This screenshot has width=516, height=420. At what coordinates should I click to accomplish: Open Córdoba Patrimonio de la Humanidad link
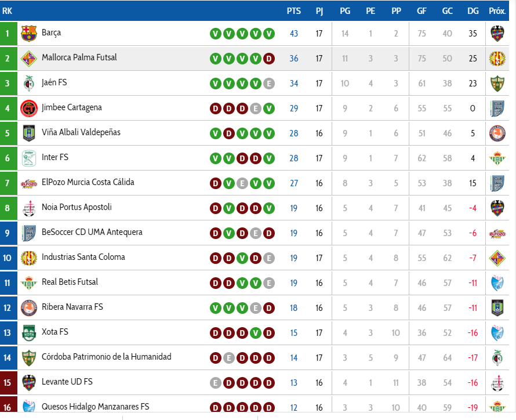[106, 357]
